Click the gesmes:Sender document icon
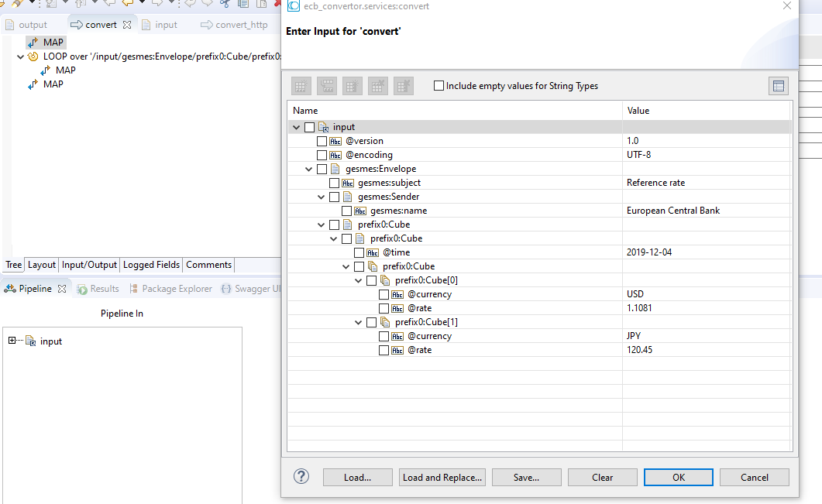 pos(347,197)
